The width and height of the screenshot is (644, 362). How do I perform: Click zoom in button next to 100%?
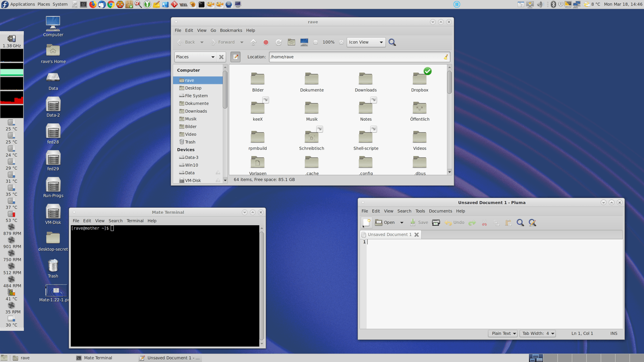click(x=341, y=42)
